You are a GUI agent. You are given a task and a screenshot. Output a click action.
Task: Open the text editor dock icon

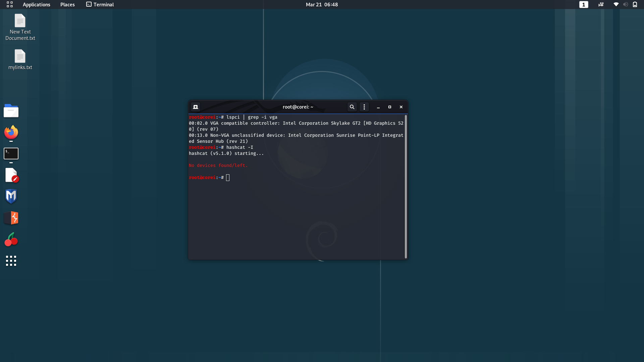tap(11, 175)
